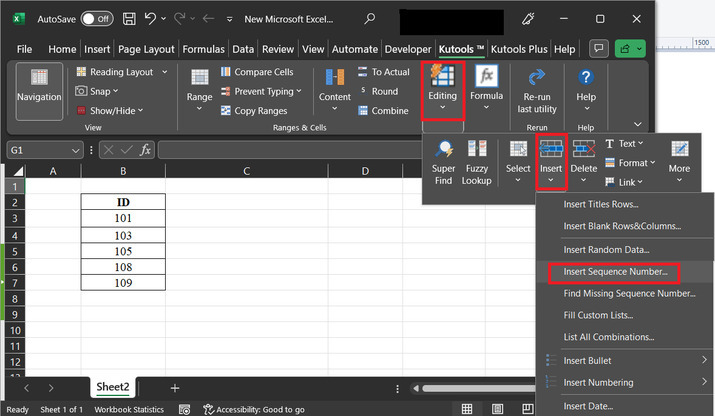
Task: Open the File menu
Action: [24, 49]
